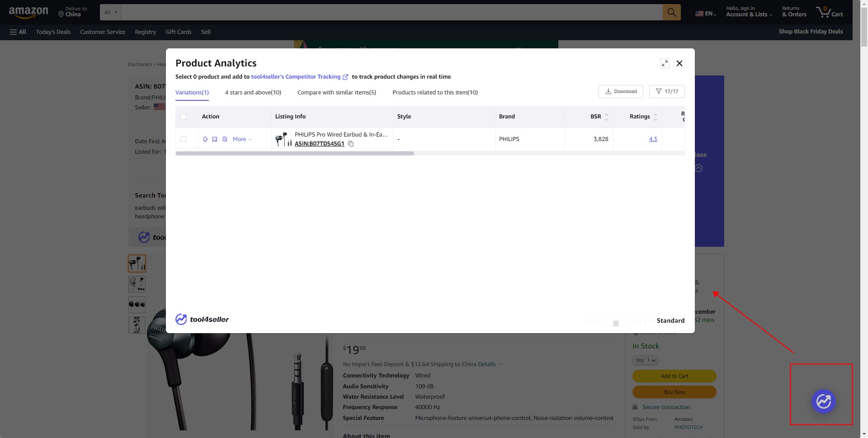This screenshot has height=438, width=868.
Task: Click the image-view icon in the PHILIPS row
Action: [215, 139]
